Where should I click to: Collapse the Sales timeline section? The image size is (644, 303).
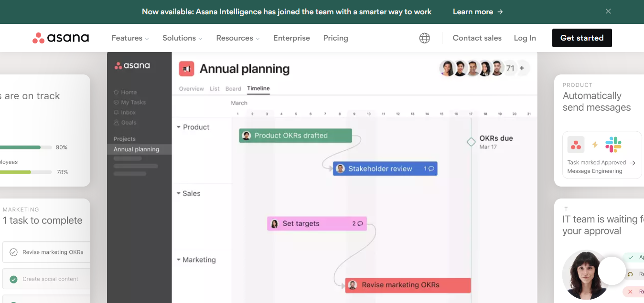pyautogui.click(x=179, y=193)
